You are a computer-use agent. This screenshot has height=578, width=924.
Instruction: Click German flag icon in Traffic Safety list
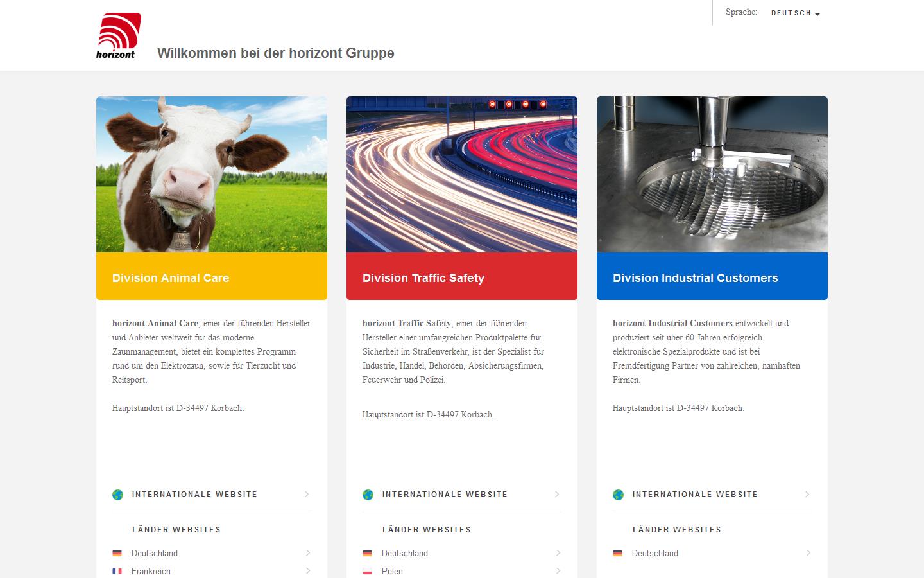click(367, 553)
